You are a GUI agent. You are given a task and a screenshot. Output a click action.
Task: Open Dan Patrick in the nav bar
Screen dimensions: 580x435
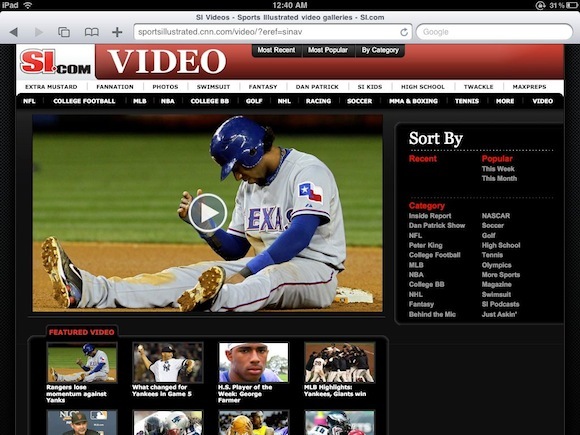pos(317,87)
